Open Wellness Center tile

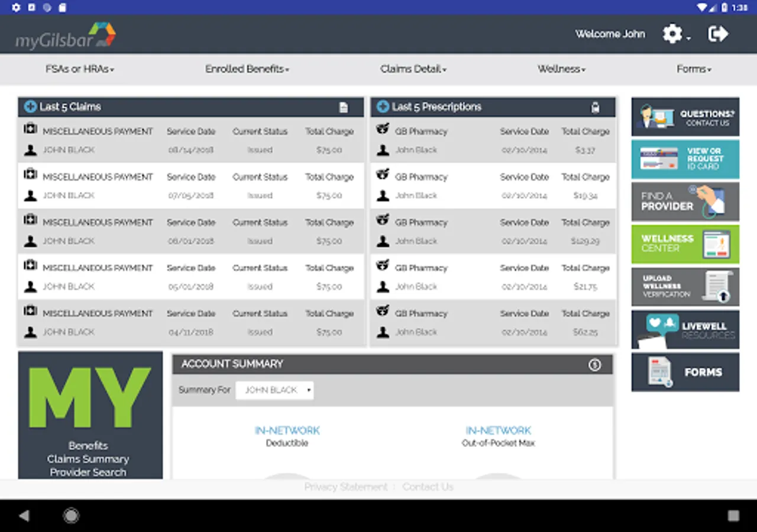point(685,244)
